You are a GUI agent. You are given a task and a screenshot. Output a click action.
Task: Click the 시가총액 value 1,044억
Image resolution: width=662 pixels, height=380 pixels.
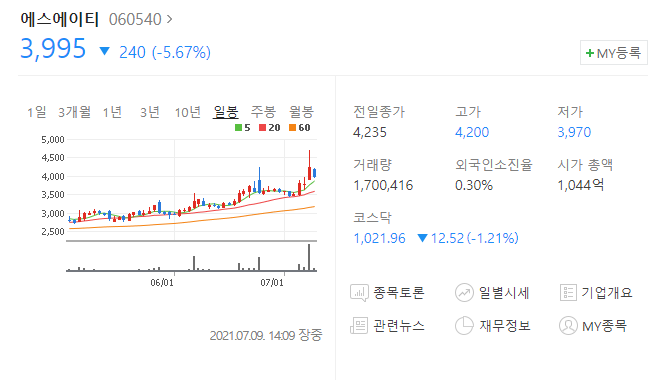point(581,185)
